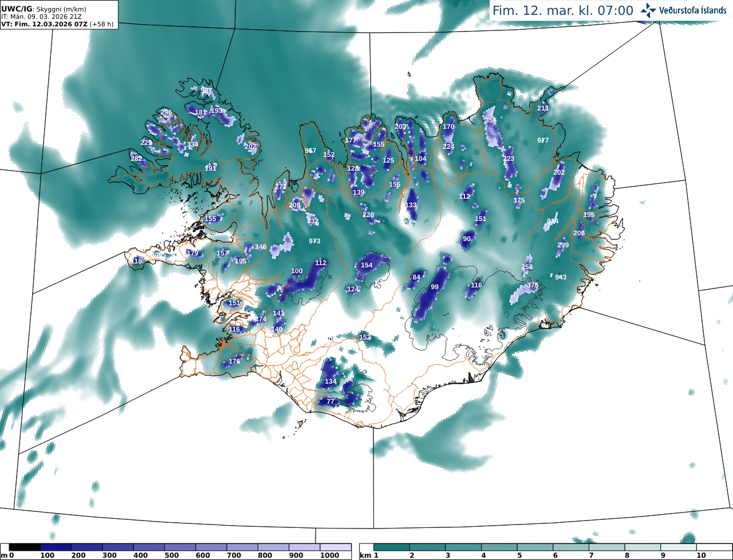Click the visibility value 943 on the map
This screenshot has height=560, width=733.
pyautogui.click(x=561, y=278)
